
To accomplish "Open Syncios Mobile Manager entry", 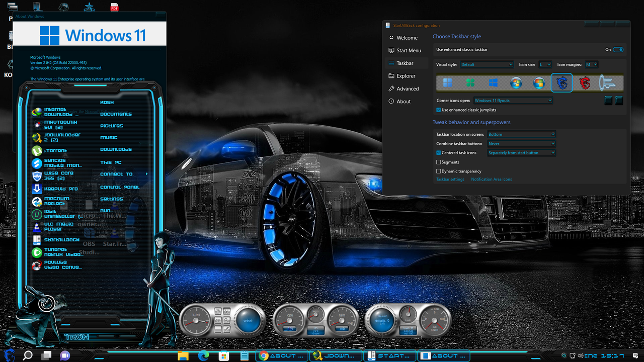I will 57,163.
